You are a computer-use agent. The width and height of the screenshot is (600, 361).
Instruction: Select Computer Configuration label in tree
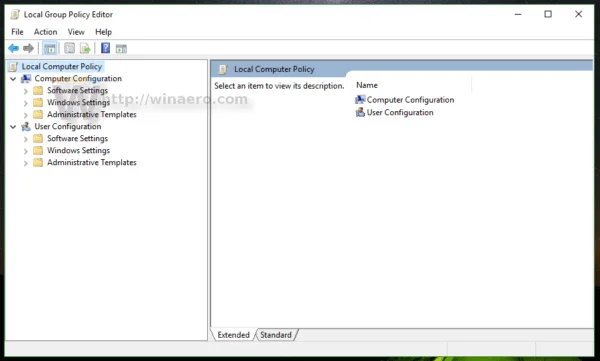pyautogui.click(x=78, y=78)
